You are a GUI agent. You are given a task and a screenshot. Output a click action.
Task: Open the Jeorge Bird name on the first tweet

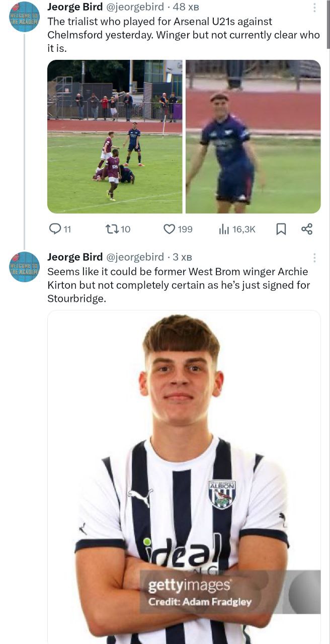[75, 7]
